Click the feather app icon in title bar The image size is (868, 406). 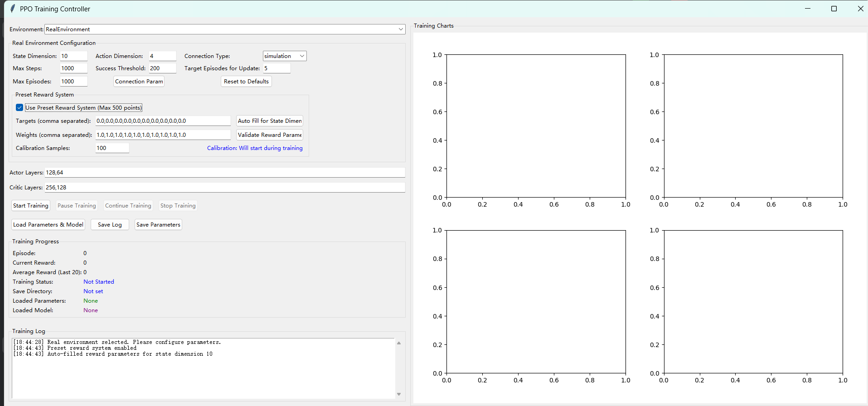pos(12,9)
